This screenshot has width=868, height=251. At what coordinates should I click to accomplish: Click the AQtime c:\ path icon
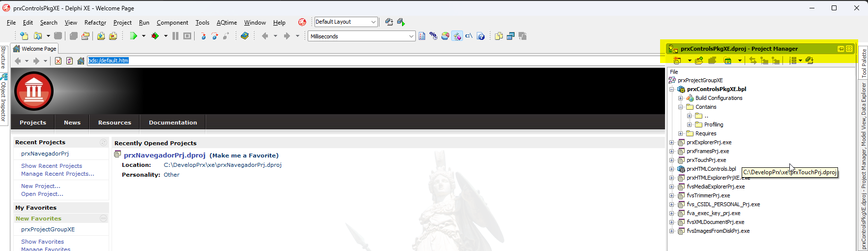click(469, 36)
